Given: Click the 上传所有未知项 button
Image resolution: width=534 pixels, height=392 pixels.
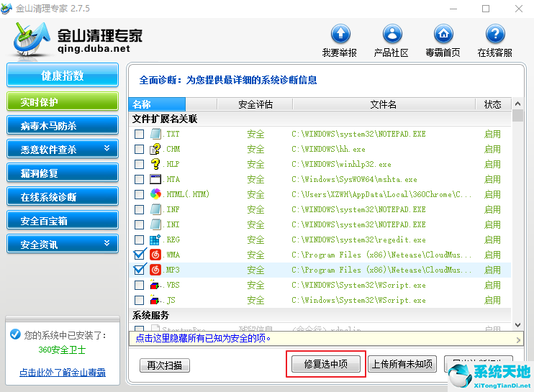Looking at the screenshot, I should [402, 364].
